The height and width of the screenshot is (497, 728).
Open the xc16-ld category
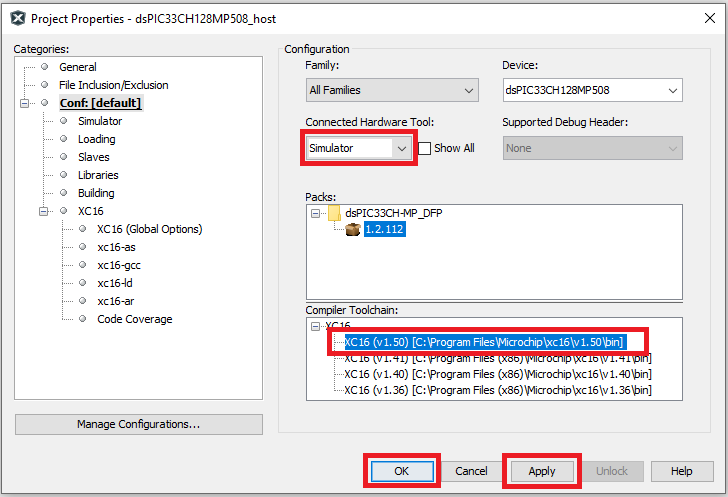pyautogui.click(x=115, y=283)
